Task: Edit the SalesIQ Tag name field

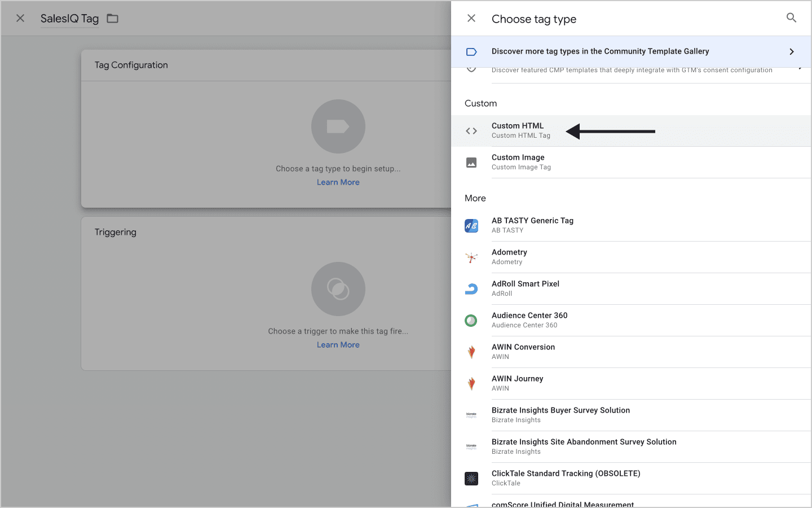Action: [x=69, y=19]
